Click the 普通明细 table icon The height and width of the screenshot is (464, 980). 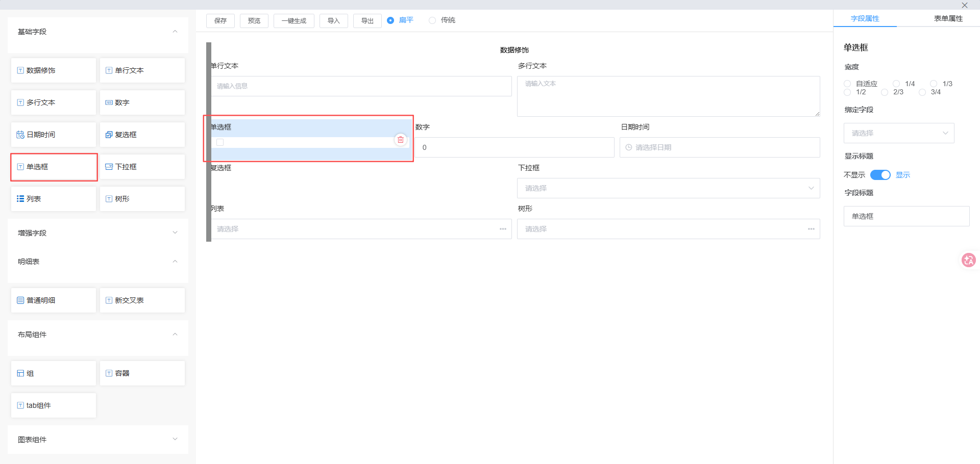20,300
